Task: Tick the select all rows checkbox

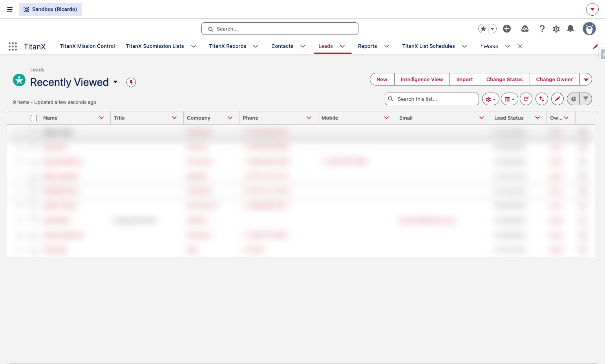Action: pyautogui.click(x=34, y=118)
